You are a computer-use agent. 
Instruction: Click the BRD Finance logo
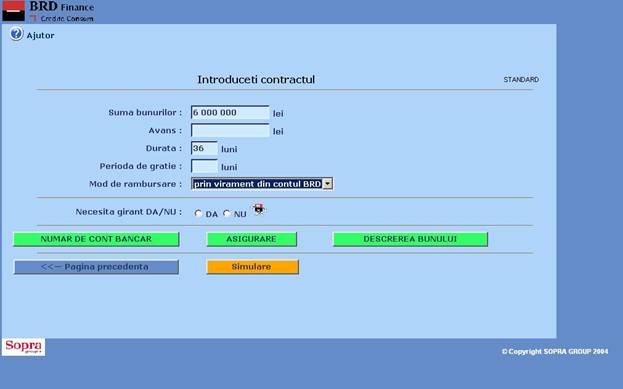point(48,11)
